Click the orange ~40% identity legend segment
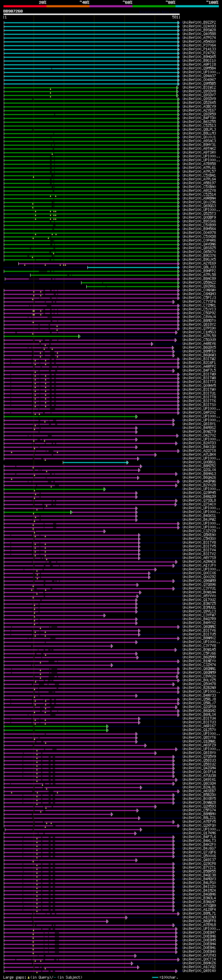 pos(68,6)
